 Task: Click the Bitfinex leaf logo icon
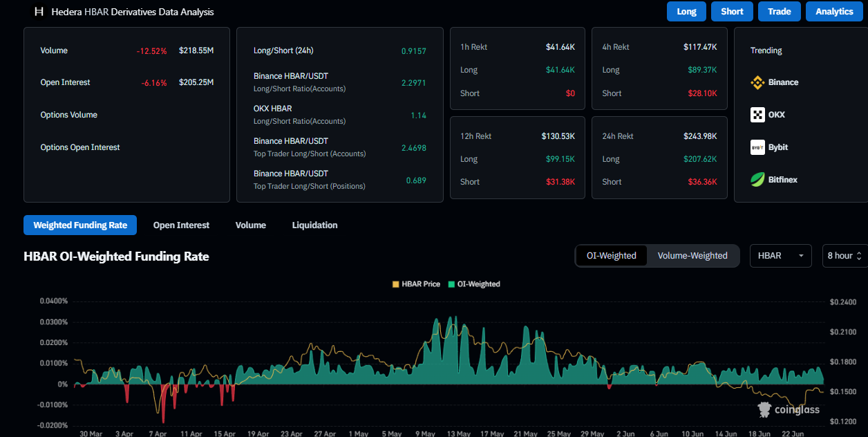point(757,180)
